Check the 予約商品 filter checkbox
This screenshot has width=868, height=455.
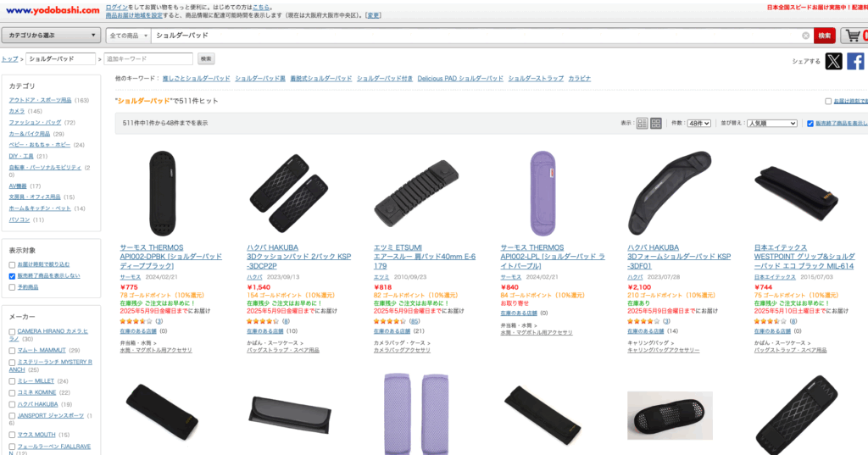[12, 287]
